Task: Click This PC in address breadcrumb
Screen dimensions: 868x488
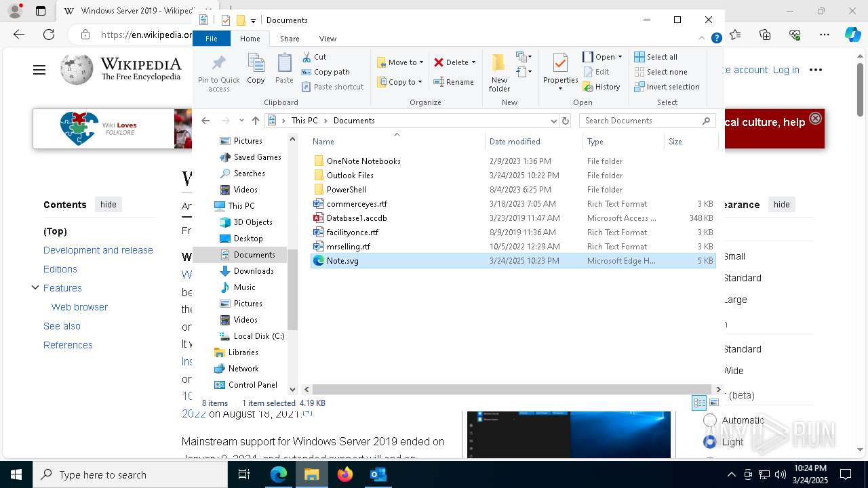Action: 304,121
